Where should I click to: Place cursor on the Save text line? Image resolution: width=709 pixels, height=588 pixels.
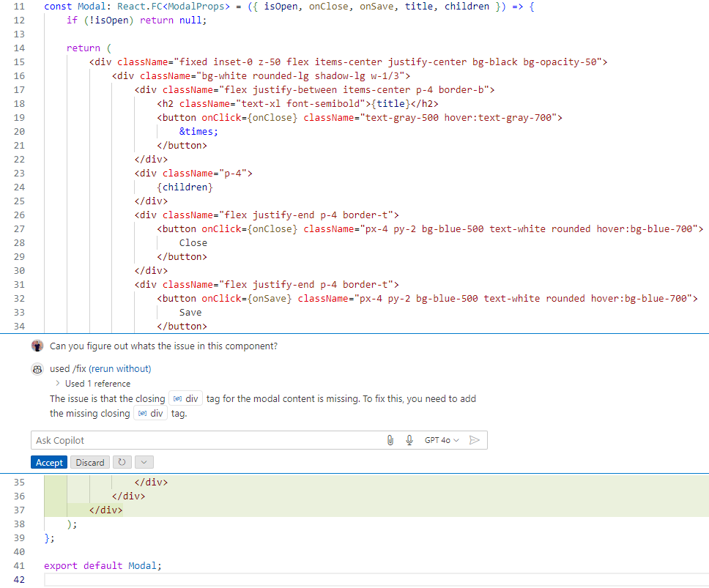coord(190,313)
